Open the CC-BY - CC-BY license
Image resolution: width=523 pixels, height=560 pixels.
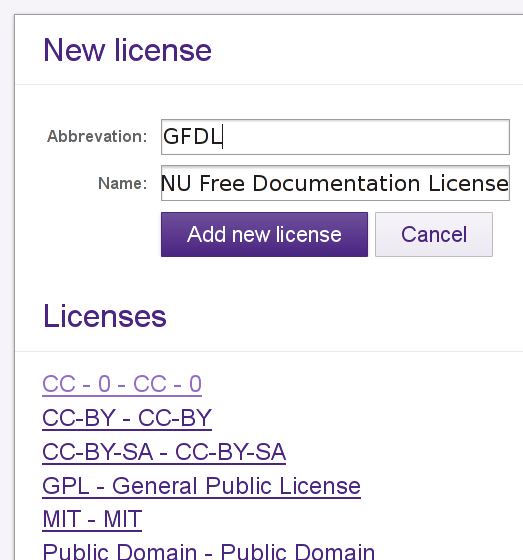coord(127,418)
